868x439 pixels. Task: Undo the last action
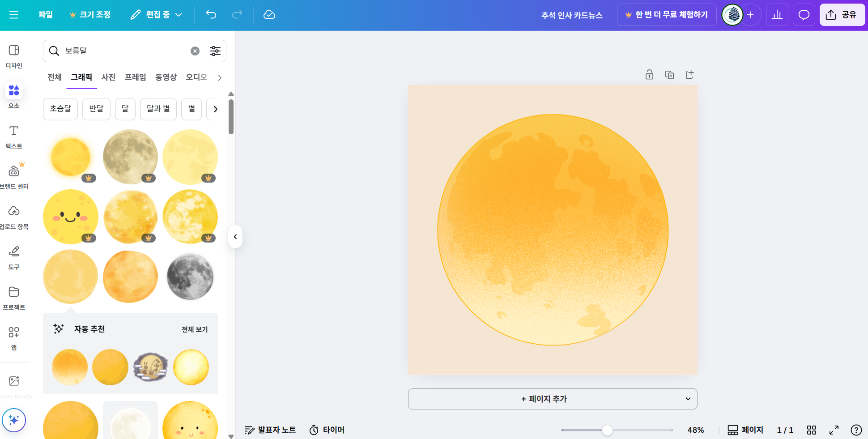point(211,14)
